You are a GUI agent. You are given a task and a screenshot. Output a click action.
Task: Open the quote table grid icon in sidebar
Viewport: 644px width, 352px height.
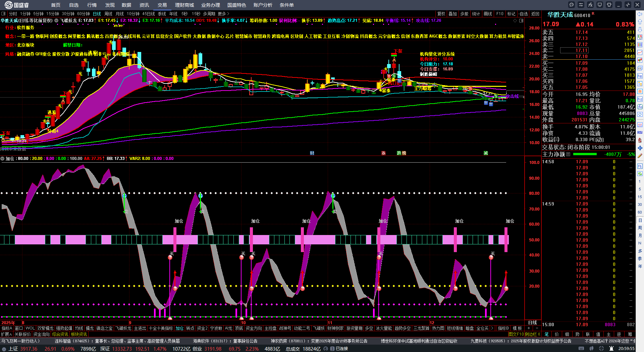[x=640, y=45]
